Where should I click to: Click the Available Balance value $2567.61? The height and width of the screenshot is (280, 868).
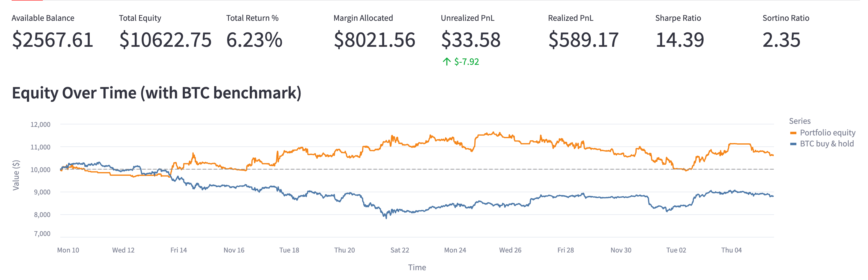[x=53, y=40]
